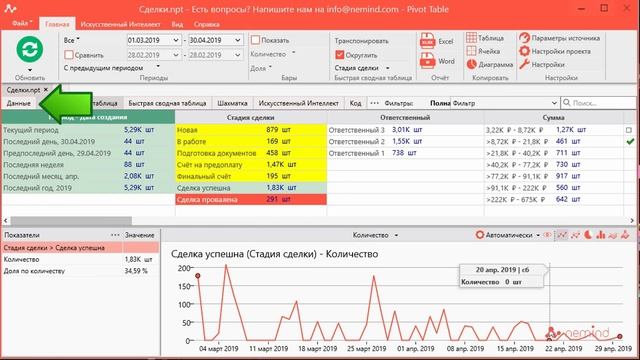Select Ответственный 3 row
The width and height of the screenshot is (640, 360).
[x=405, y=129]
